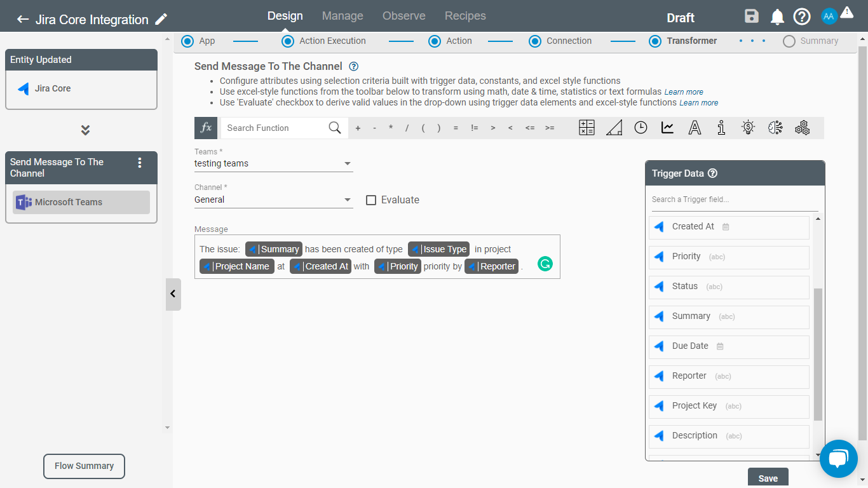Click the magnifier search function icon
868x488 pixels.
tap(335, 128)
